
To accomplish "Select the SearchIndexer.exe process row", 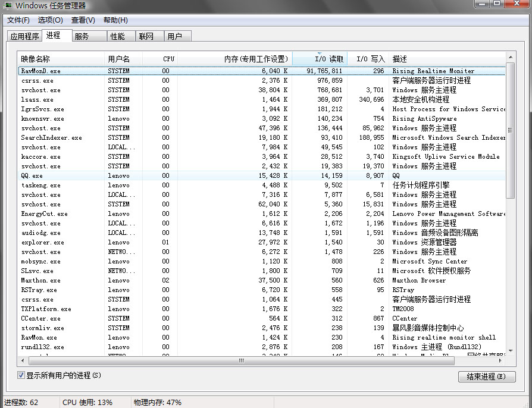I will click(x=261, y=137).
